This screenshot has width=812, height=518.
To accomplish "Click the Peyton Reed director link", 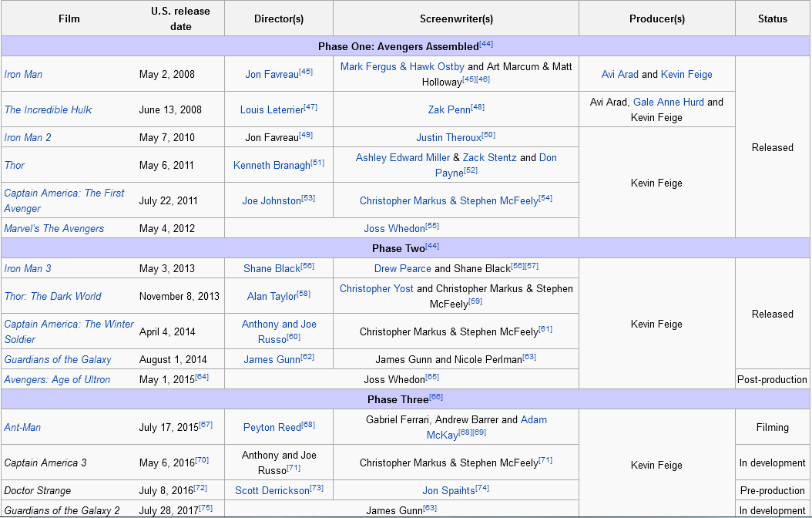I will 272,427.
